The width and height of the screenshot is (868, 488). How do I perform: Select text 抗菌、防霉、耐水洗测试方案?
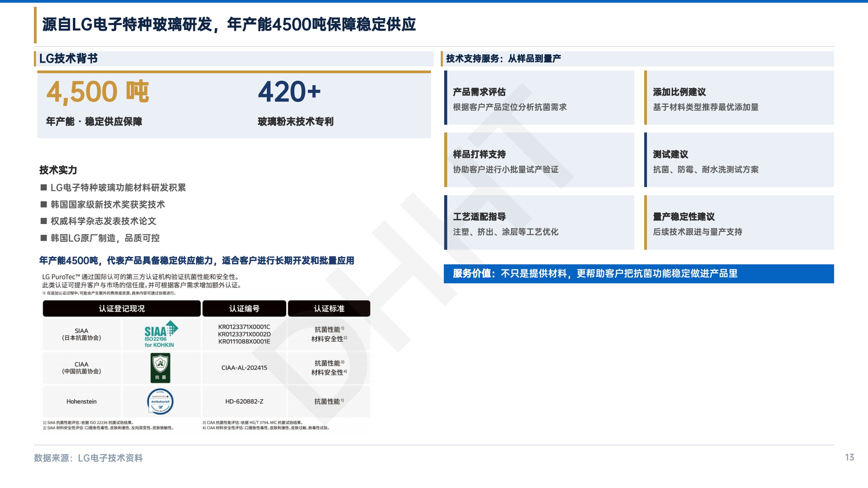coord(706,169)
